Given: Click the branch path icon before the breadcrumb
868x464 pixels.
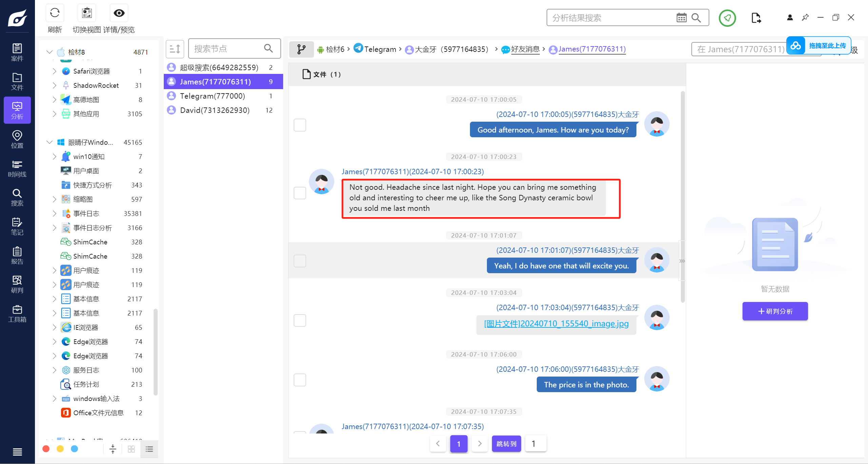Looking at the screenshot, I should click(x=301, y=49).
